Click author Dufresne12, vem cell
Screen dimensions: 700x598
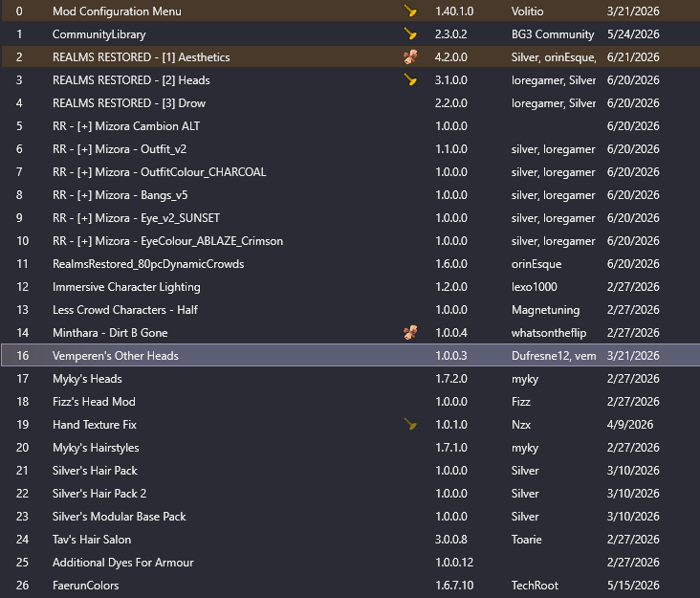554,356
